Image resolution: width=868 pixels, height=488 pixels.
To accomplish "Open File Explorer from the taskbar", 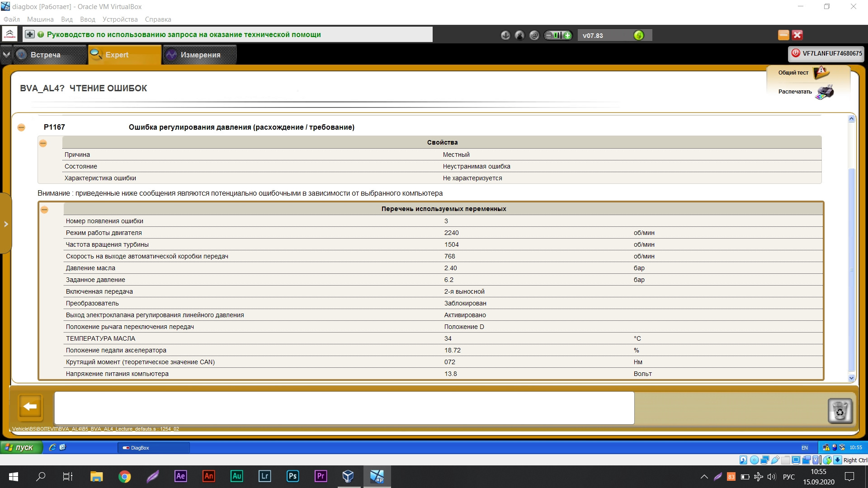I will (x=96, y=476).
